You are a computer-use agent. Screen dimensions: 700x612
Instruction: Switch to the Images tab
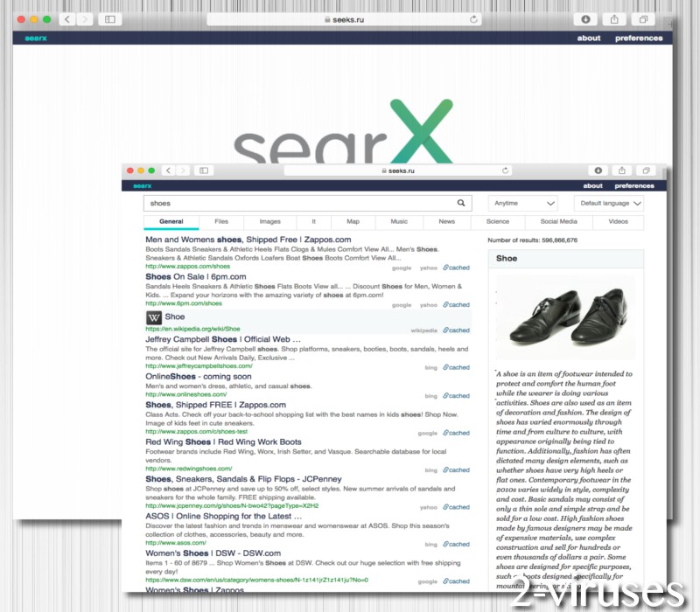click(269, 222)
